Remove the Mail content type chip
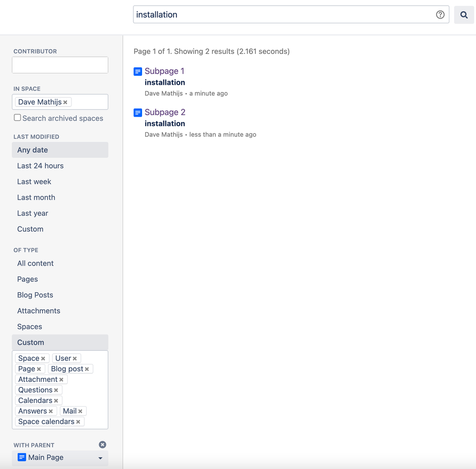This screenshot has width=476, height=469. [80, 410]
